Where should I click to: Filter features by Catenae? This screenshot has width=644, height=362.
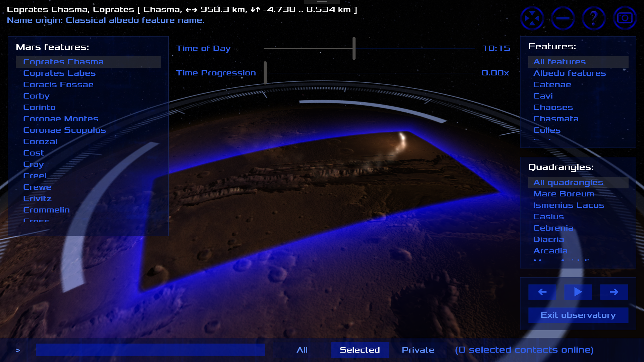[578, 85]
